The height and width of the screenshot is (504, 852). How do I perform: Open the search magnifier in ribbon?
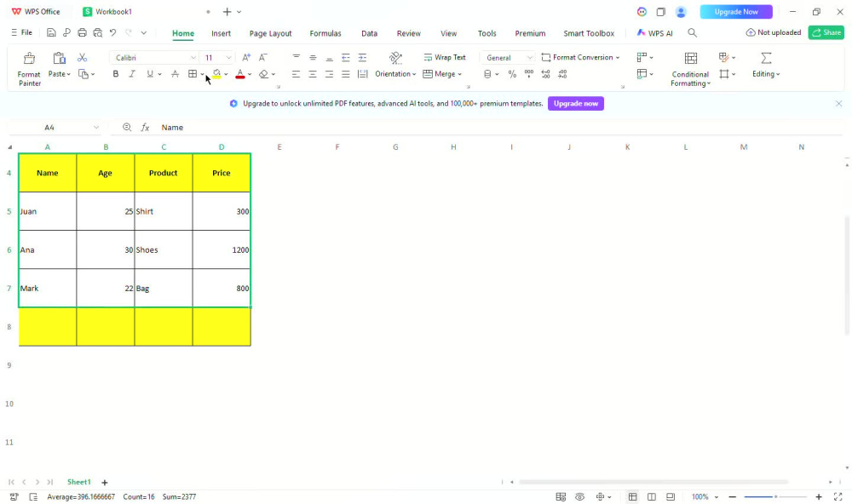tap(692, 32)
